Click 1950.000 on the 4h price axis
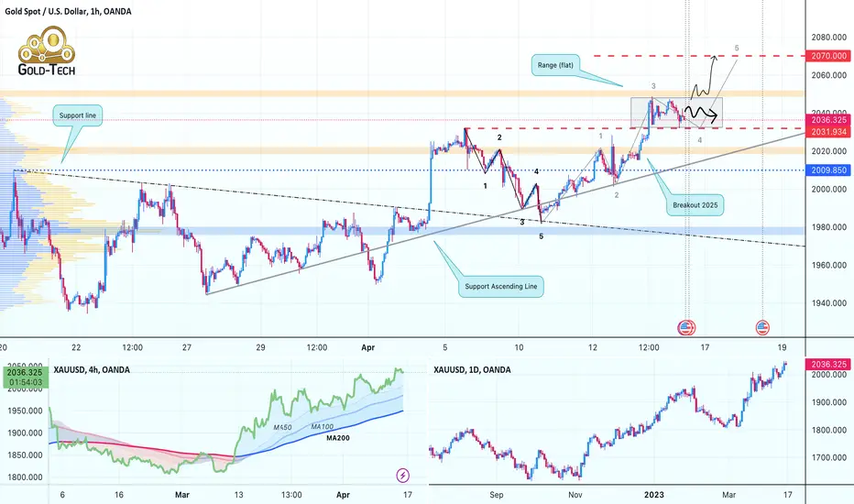Screen dimensions: 854x504 (x=25, y=411)
